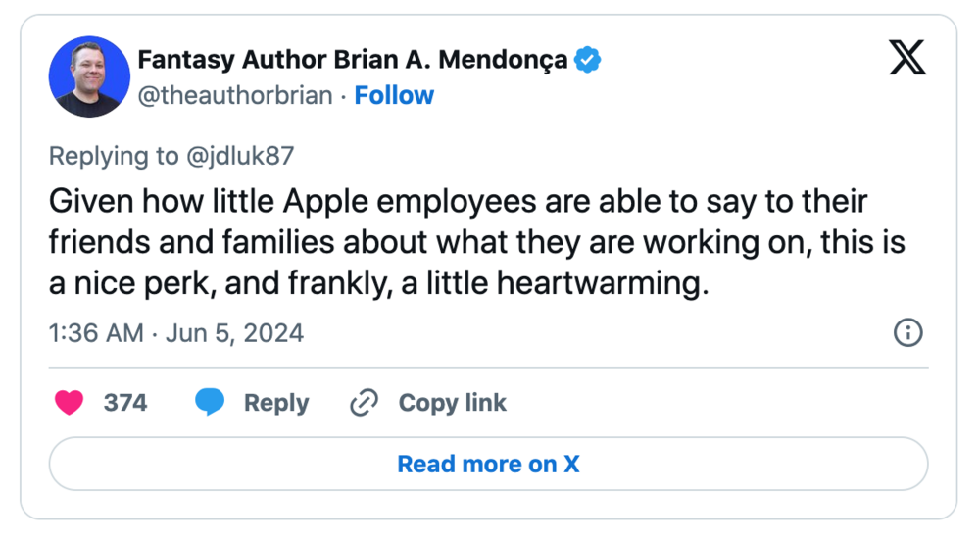
Task: Click the X logo icon
Action: 906,60
